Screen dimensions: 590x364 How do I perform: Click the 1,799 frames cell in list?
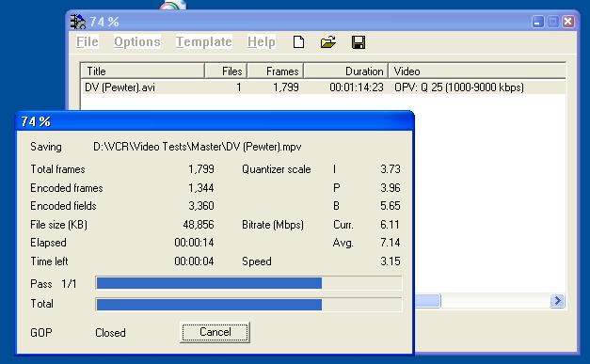(286, 87)
